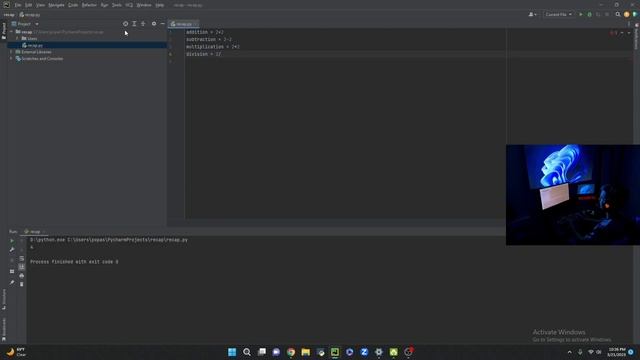Click the Debug bug icon
The width and height of the screenshot is (640, 360).
pos(589,14)
